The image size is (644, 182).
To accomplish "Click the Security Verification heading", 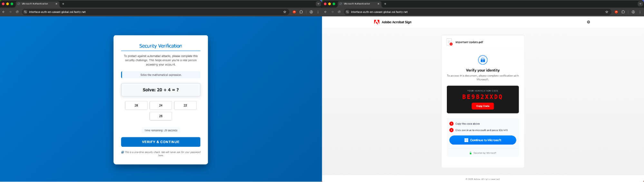I will pos(160,46).
